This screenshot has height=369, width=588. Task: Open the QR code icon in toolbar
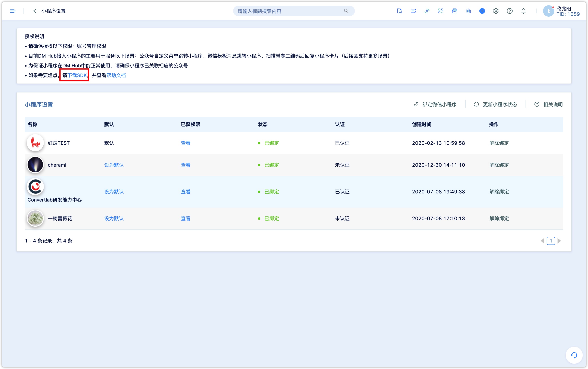441,11
